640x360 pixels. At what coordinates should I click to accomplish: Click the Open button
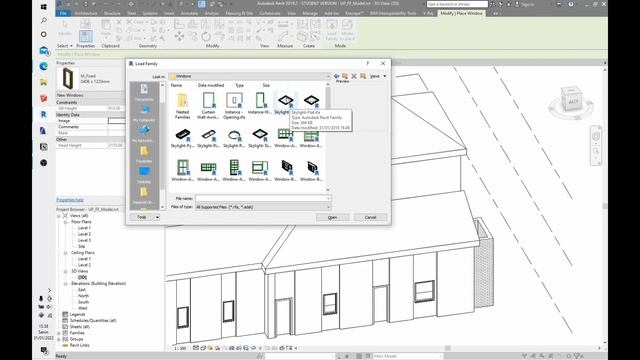(x=332, y=217)
